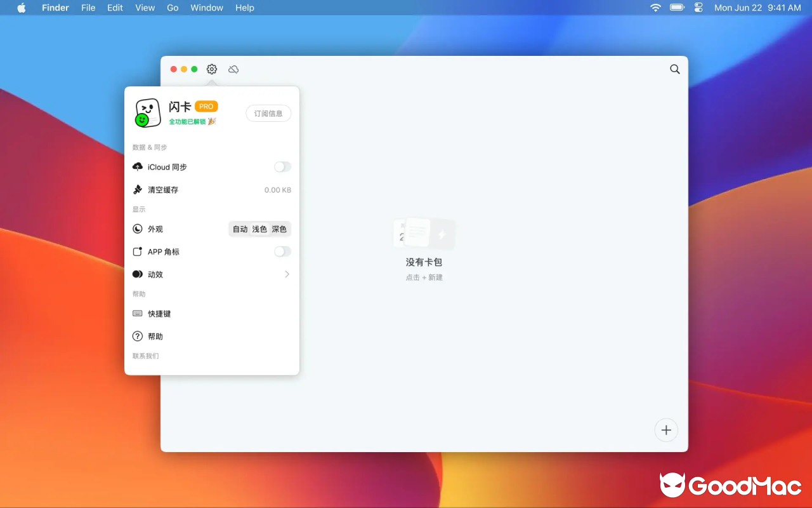Open the 快捷键 shortcuts entry
The image size is (812, 508).
click(212, 314)
